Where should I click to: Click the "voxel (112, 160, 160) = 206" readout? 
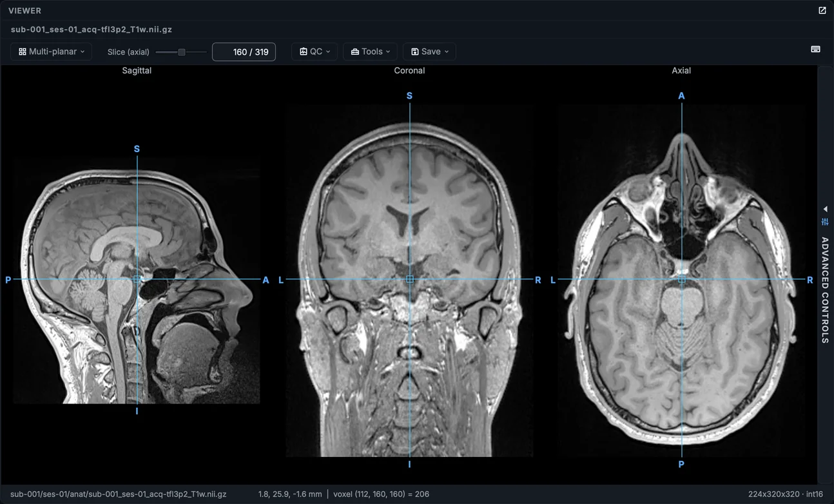[381, 494]
